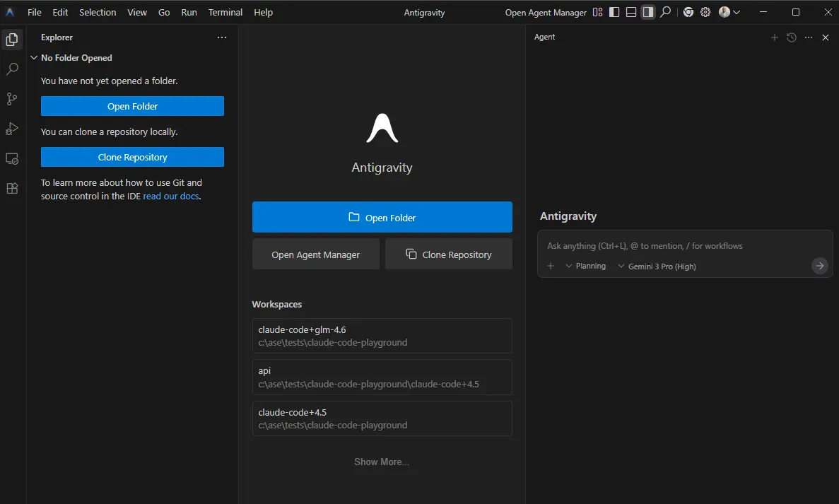Open the Help menu
Image resolution: width=839 pixels, height=504 pixels.
tap(263, 12)
